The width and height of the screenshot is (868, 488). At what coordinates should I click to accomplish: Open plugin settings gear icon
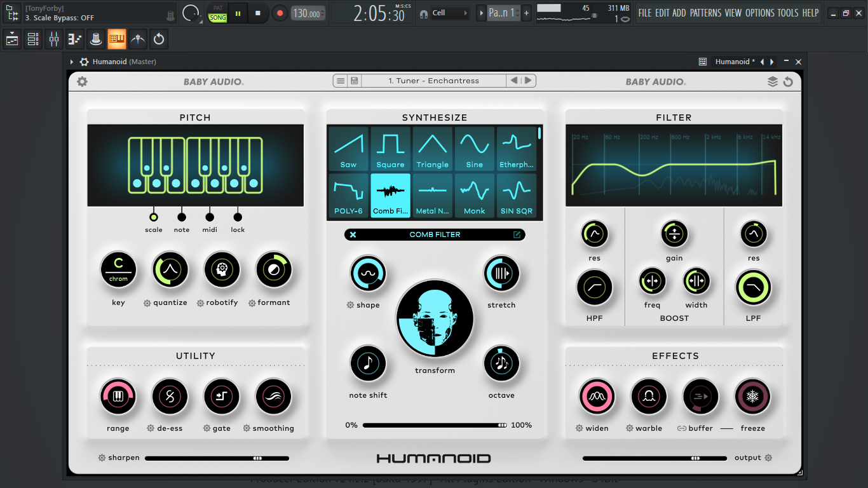[x=82, y=81]
